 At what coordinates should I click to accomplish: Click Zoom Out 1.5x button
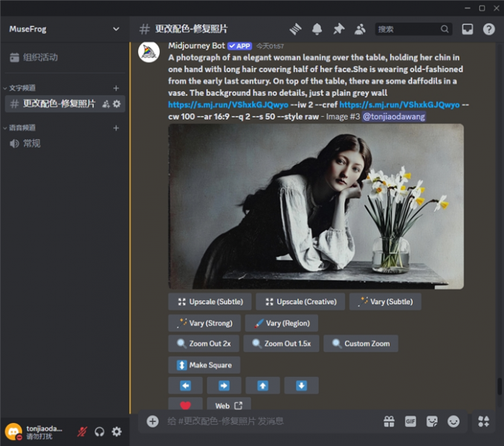click(x=281, y=343)
